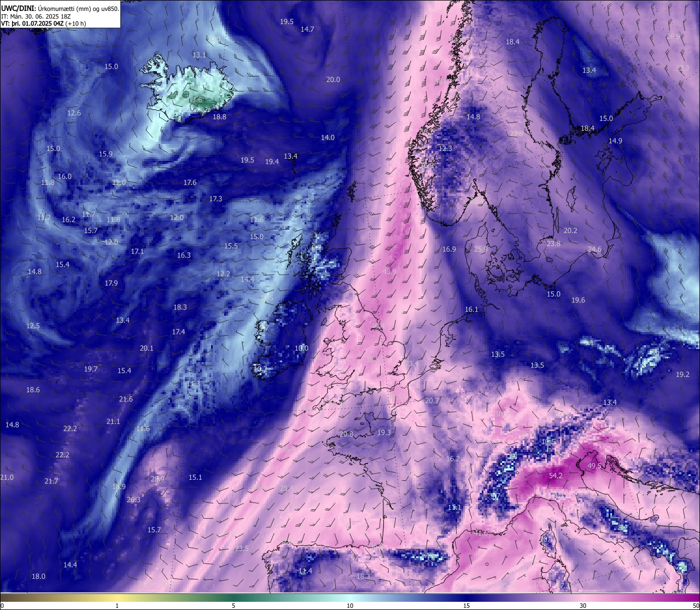Viewport: 700px width, 610px height.
Task: Click the 10.0 value over Ireland
Action: [301, 348]
